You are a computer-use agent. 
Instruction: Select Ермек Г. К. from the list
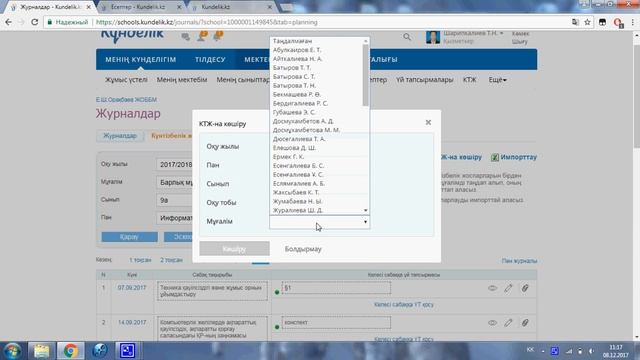click(x=289, y=156)
